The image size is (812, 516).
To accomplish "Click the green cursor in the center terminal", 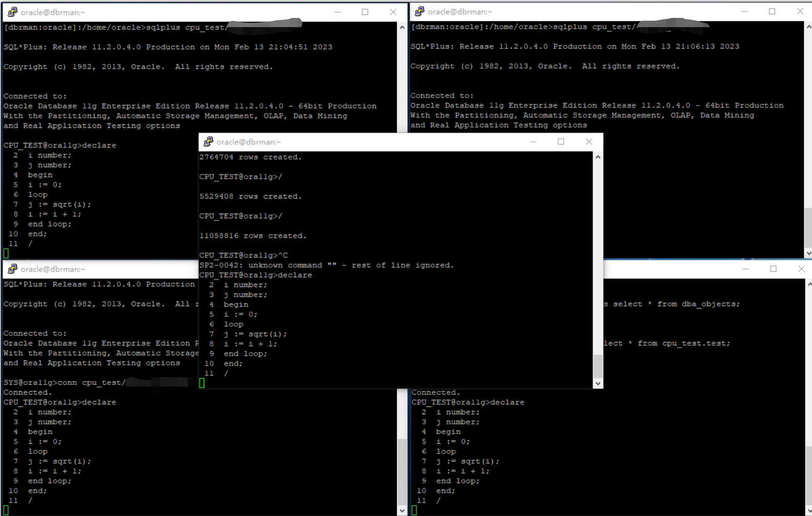I will pos(202,383).
